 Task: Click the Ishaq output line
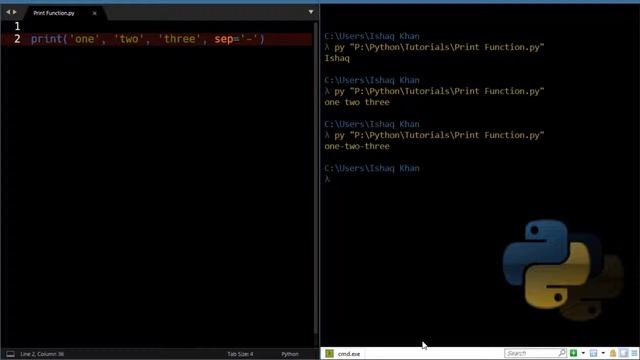pyautogui.click(x=337, y=58)
